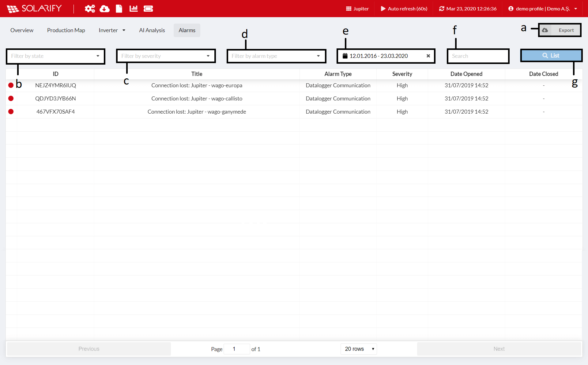Click the Auto refresh play icon

point(382,8)
